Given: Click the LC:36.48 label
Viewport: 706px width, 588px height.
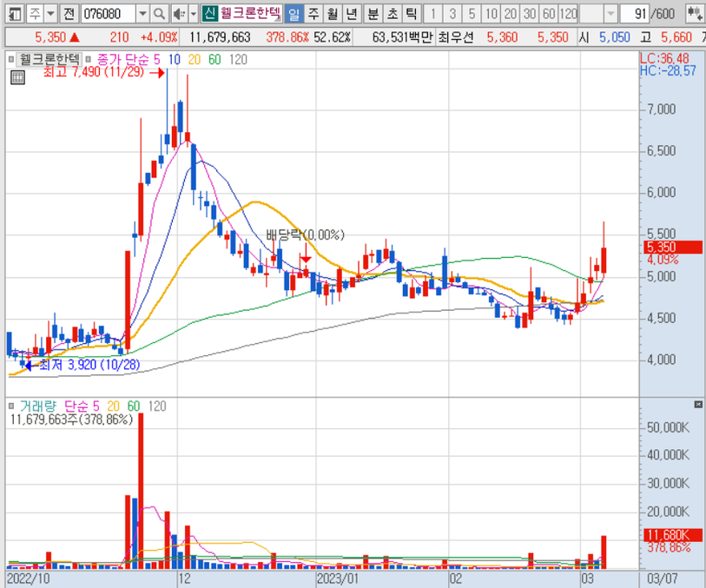Looking at the screenshot, I should [664, 58].
